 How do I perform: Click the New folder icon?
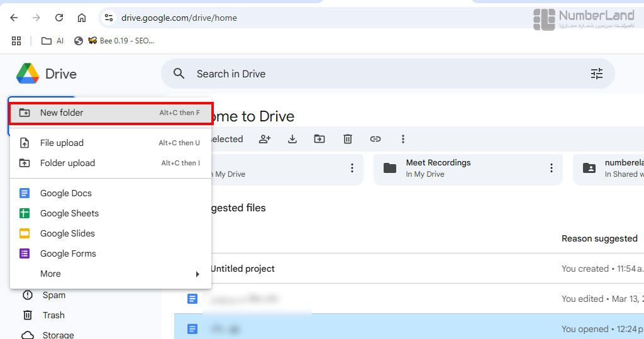tap(25, 113)
